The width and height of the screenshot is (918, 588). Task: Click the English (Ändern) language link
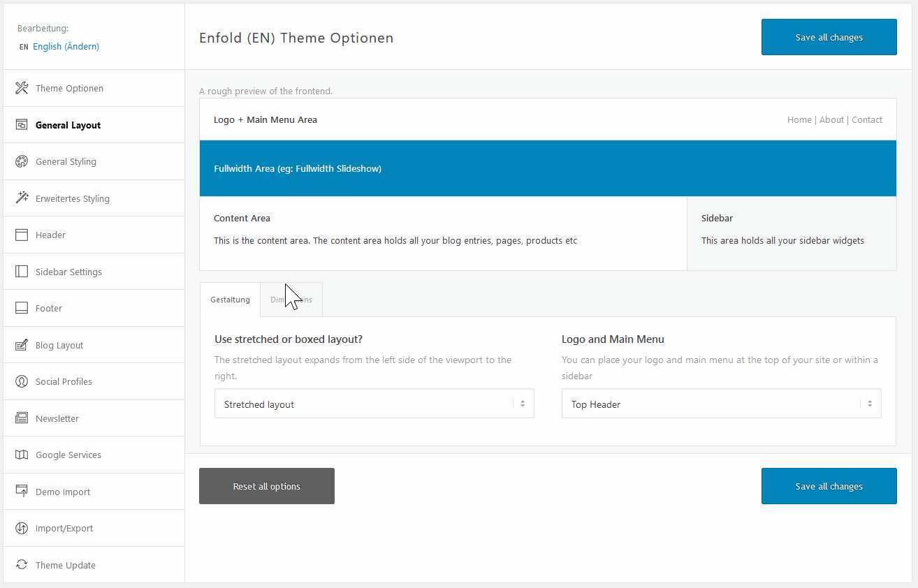tap(66, 47)
